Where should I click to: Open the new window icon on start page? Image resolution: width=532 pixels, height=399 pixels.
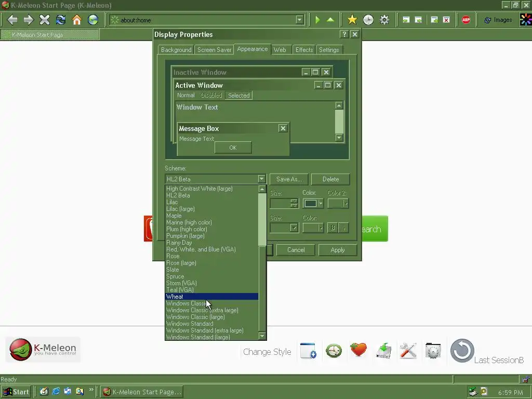point(308,351)
